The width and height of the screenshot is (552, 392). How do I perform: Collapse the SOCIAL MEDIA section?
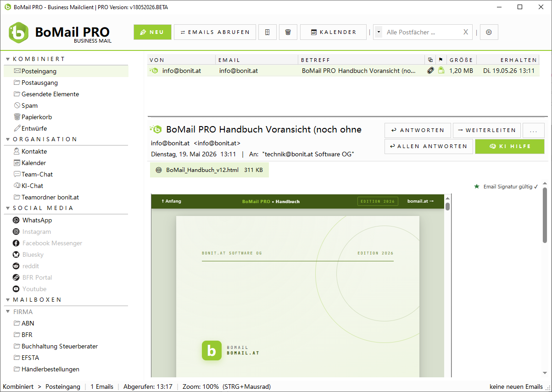8,208
